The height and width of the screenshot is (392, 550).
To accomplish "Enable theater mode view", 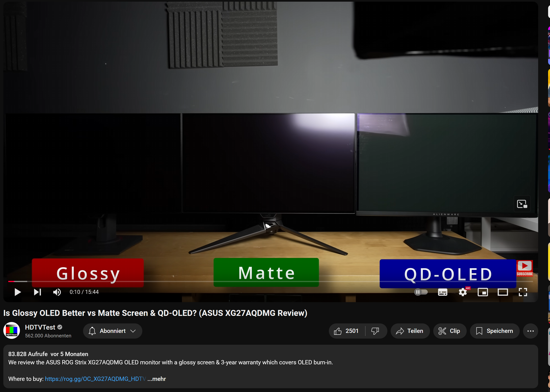I will [x=503, y=292].
